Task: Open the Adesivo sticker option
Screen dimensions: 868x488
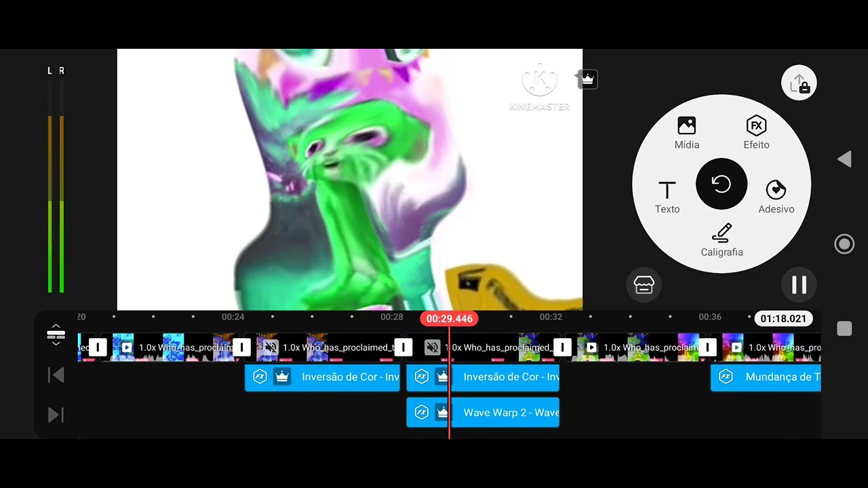Action: click(x=776, y=197)
